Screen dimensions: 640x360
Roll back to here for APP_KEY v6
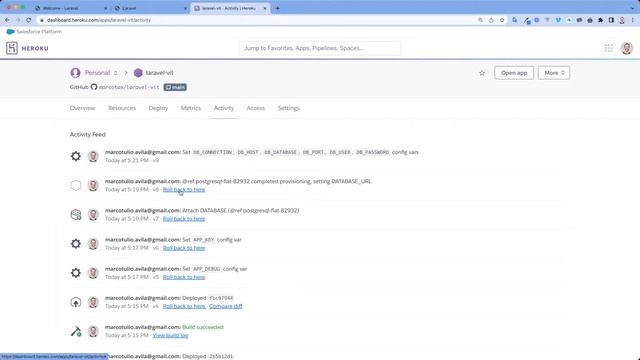click(184, 248)
